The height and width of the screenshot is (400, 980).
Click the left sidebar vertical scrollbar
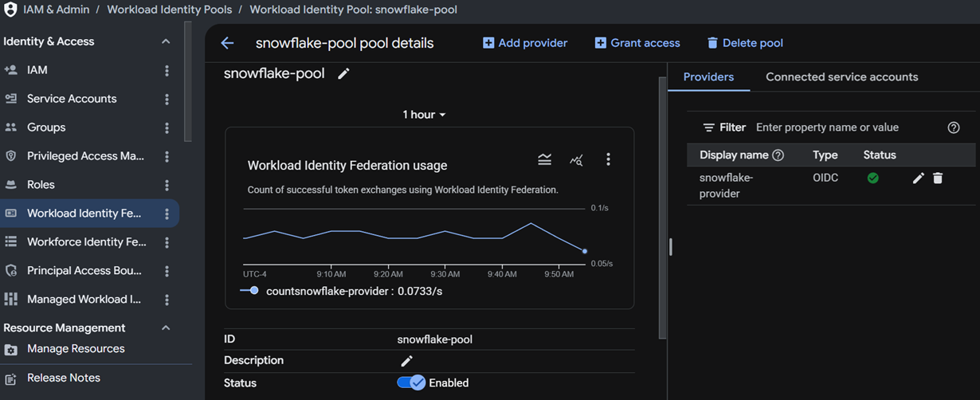(187, 80)
